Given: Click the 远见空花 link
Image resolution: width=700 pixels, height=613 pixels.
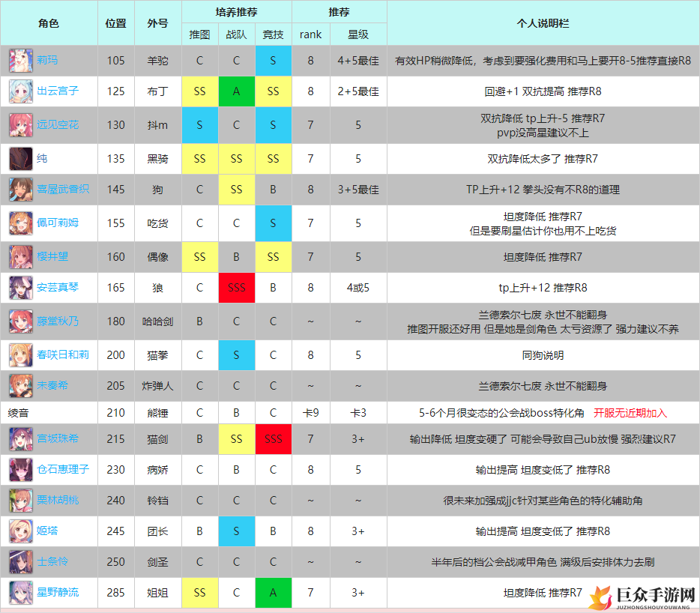Looking at the screenshot, I should click(58, 124).
